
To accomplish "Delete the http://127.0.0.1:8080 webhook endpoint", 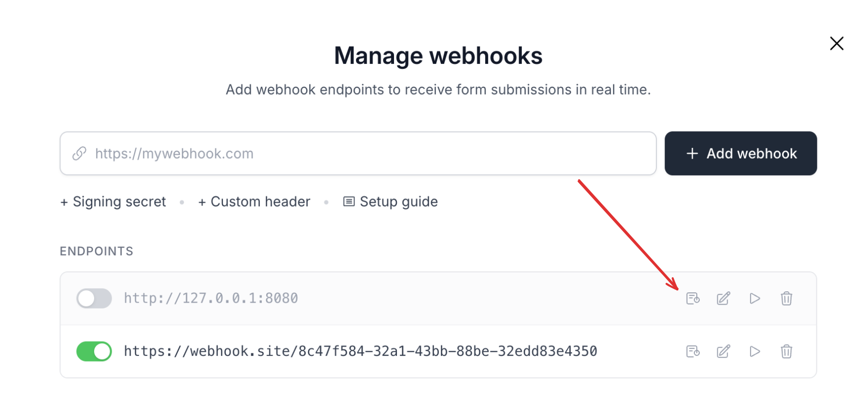I will [x=786, y=298].
